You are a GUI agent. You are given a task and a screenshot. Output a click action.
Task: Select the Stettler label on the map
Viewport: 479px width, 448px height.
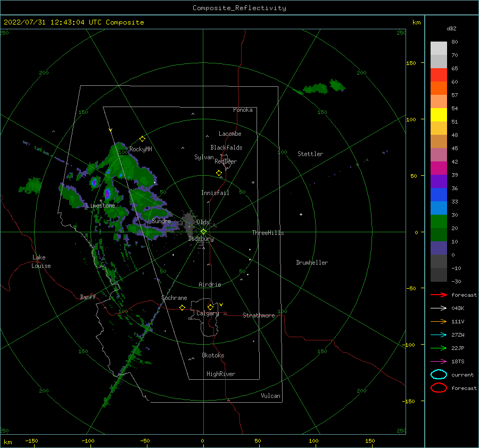(310, 154)
